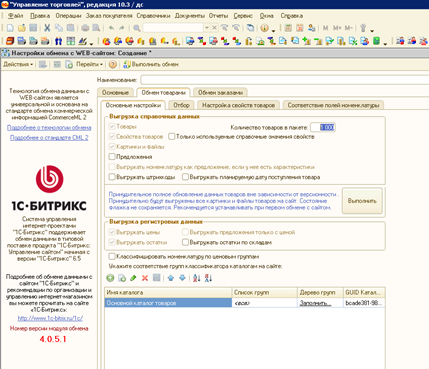Click the New document icon in main toolbar
429x369 pixels.
10,28
